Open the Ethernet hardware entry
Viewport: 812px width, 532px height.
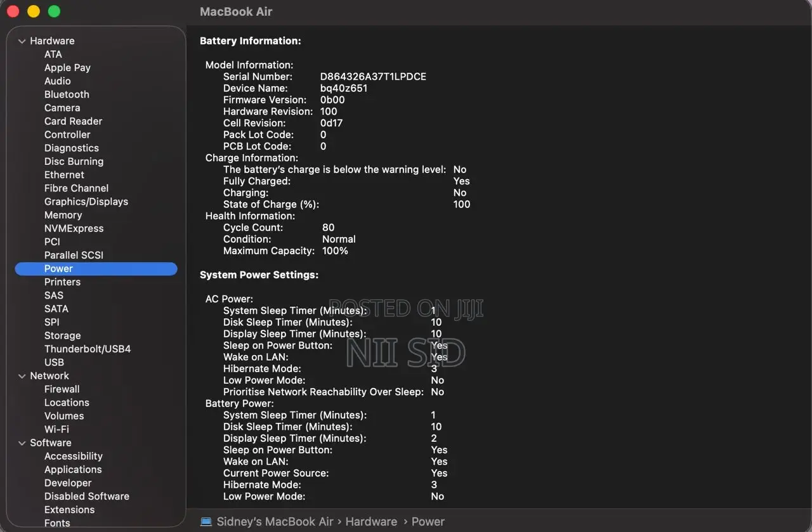pos(64,174)
